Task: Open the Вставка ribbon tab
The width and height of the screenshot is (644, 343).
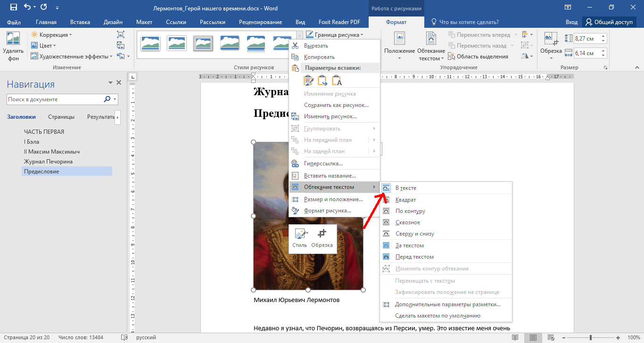Action: pos(80,22)
